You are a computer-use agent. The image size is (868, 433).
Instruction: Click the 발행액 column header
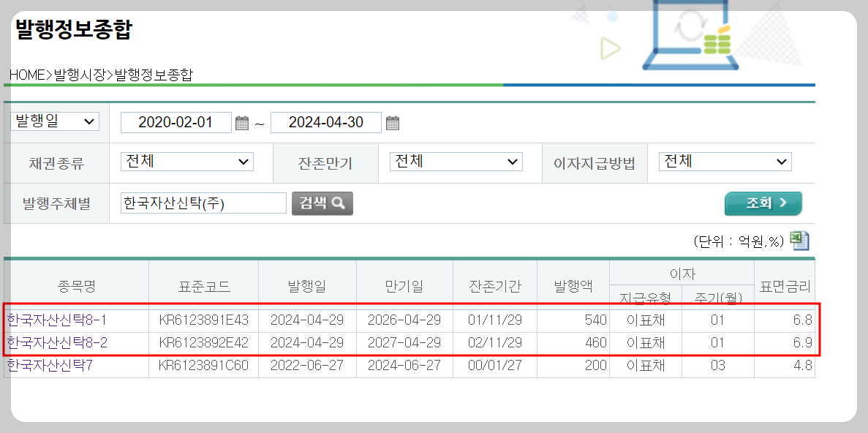(573, 286)
